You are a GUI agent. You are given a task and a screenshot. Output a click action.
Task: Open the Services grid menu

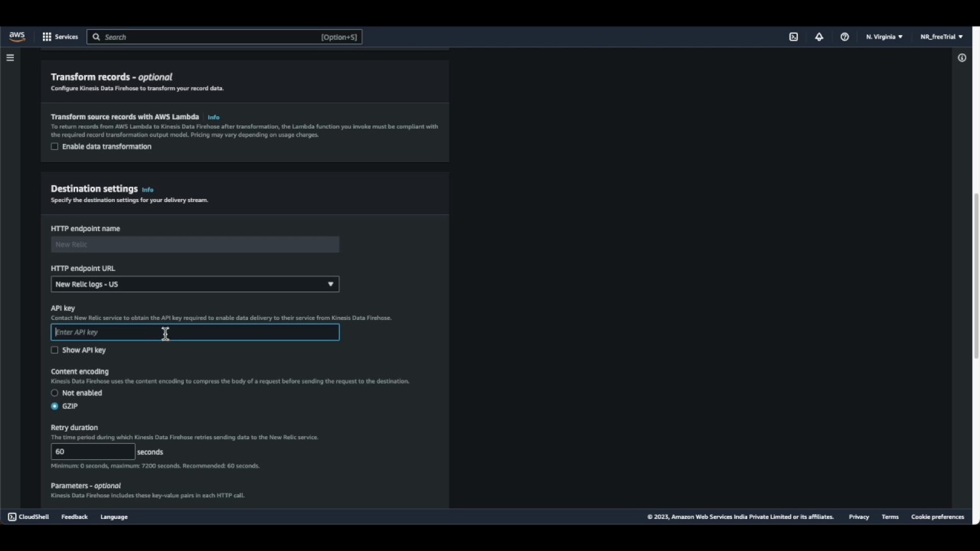(x=46, y=37)
